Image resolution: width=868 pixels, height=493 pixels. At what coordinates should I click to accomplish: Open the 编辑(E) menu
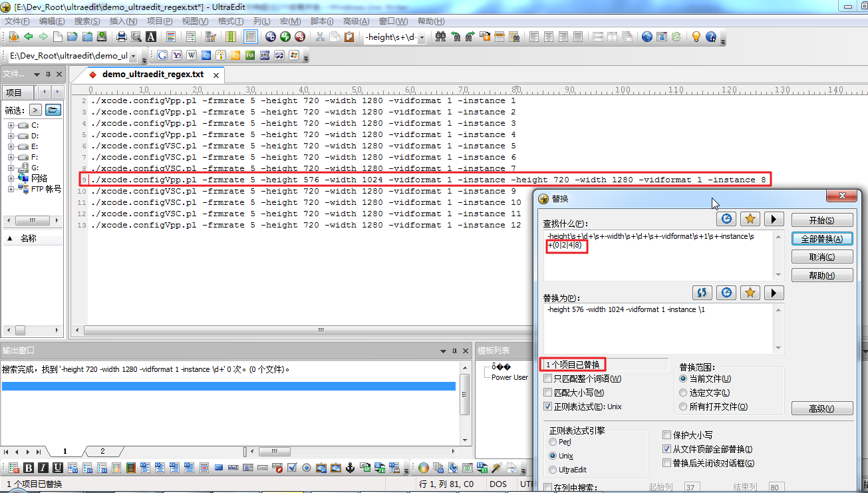[x=52, y=21]
